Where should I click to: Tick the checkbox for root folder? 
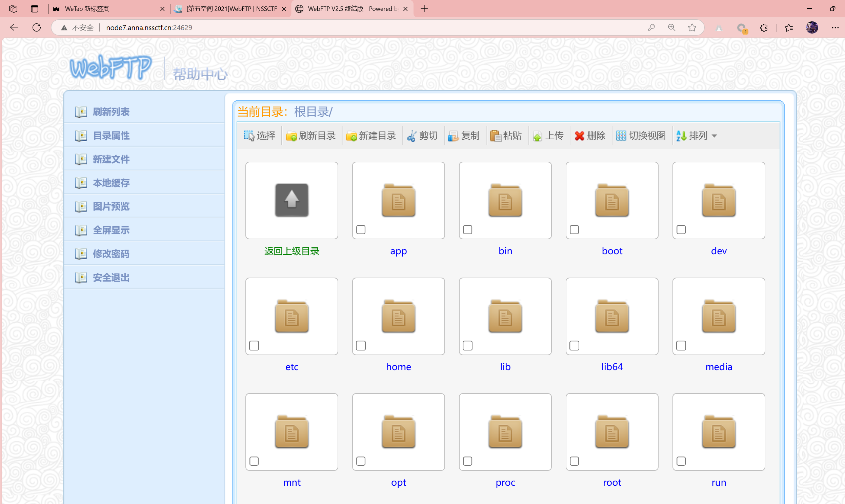point(574,461)
